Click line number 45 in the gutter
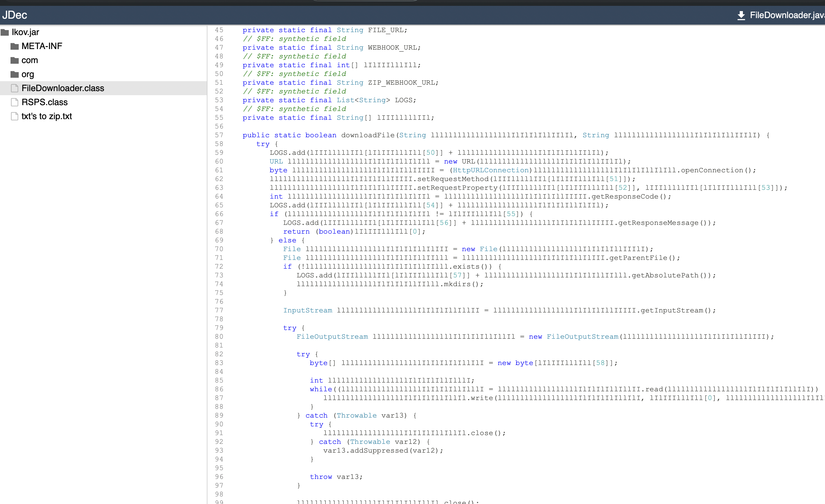This screenshot has width=825, height=504. coord(219,30)
